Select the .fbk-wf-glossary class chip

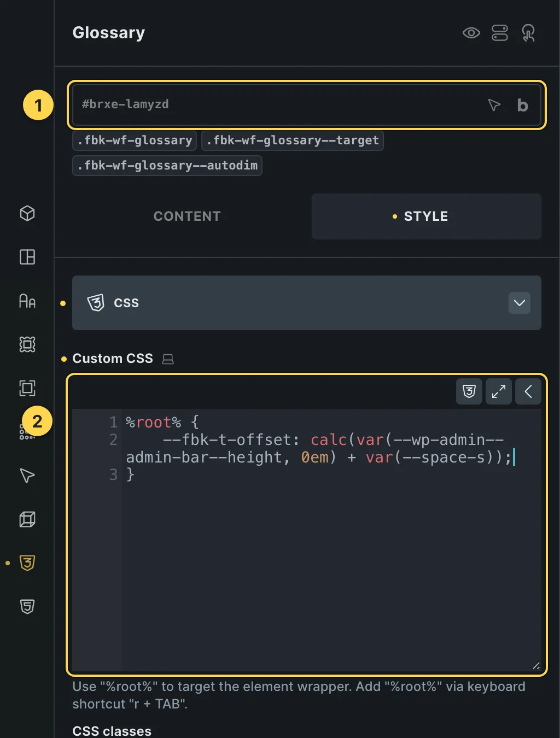[135, 140]
